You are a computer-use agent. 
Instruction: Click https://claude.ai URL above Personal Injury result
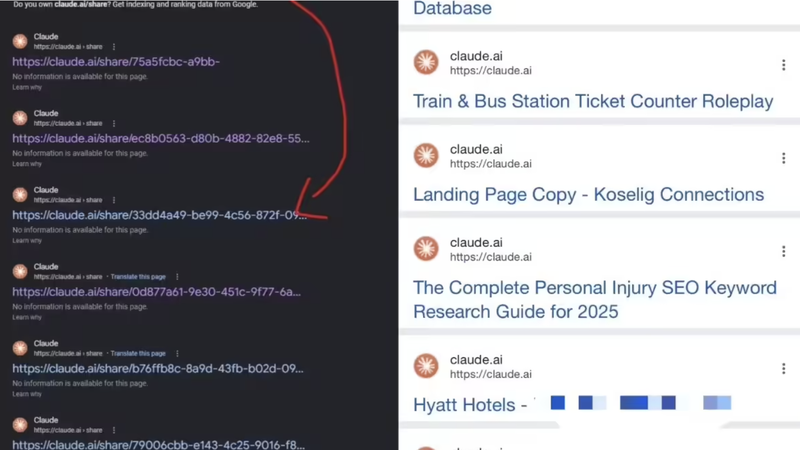[491, 257]
